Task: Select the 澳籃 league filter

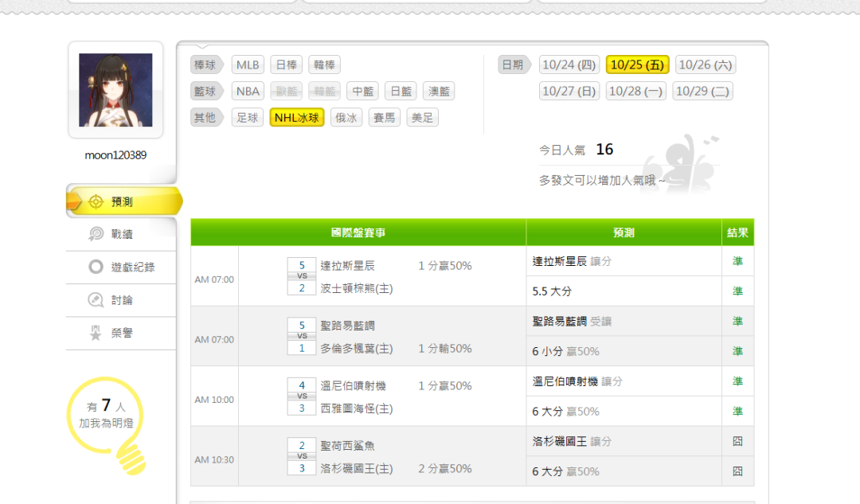Action: click(x=439, y=91)
